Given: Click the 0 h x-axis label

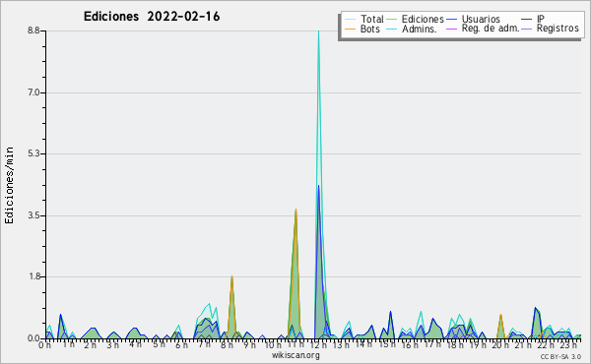Looking at the screenshot, I should pos(45,345).
